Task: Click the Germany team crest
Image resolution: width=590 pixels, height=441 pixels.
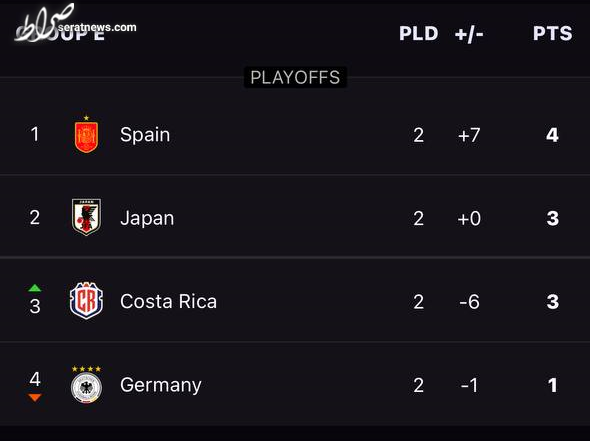Action: tap(86, 385)
